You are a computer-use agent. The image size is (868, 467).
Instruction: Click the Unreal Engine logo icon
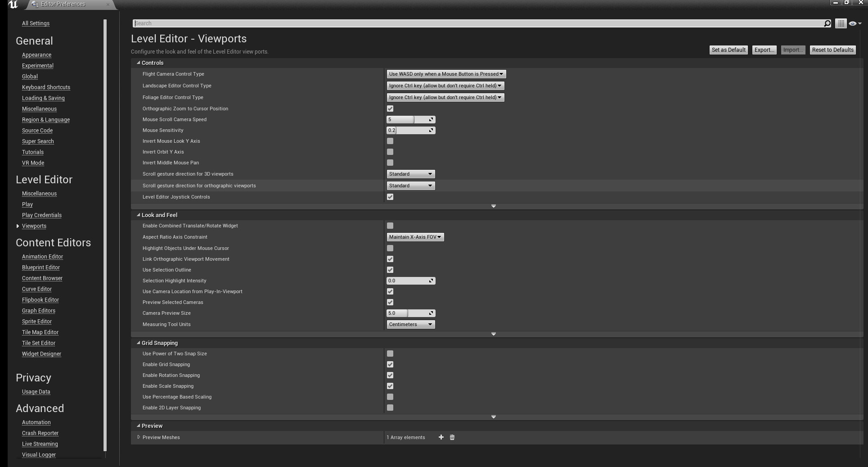coord(13,5)
